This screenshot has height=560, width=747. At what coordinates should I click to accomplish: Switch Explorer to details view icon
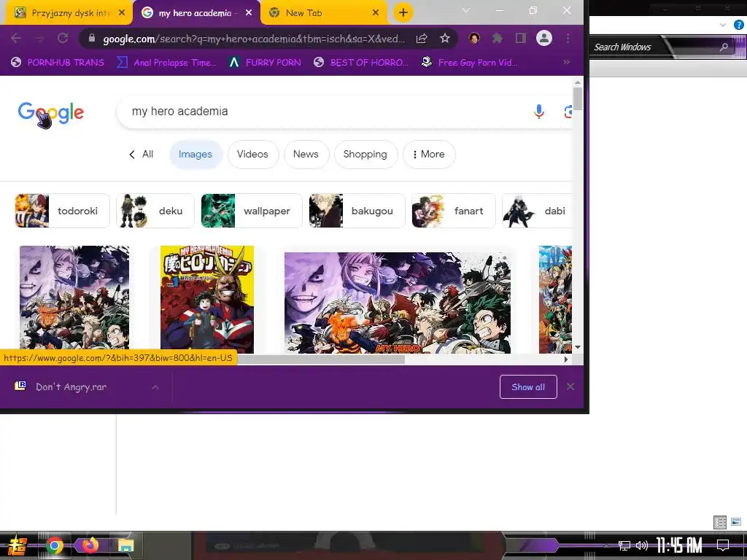(x=720, y=522)
